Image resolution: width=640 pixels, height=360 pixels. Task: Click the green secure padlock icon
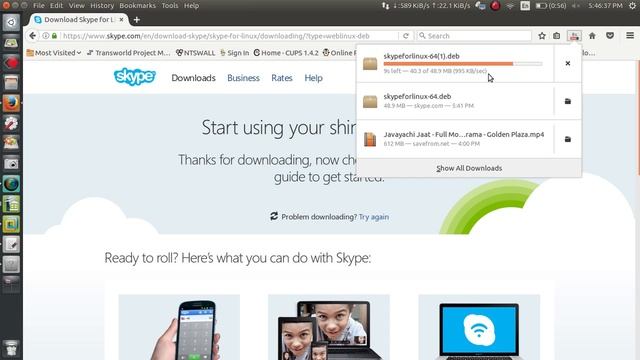tap(54, 36)
